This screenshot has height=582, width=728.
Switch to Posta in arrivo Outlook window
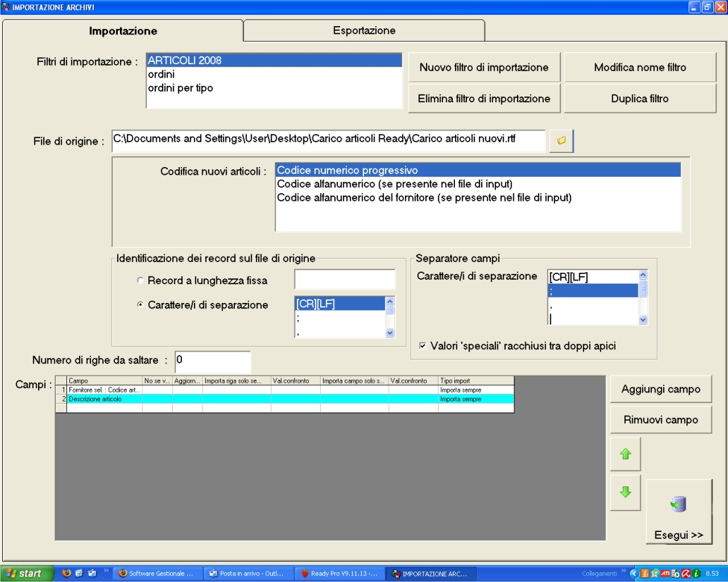(x=248, y=574)
